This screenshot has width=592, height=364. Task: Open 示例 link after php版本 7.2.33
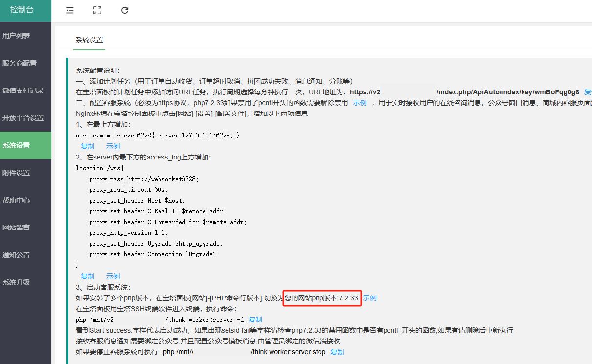370,298
